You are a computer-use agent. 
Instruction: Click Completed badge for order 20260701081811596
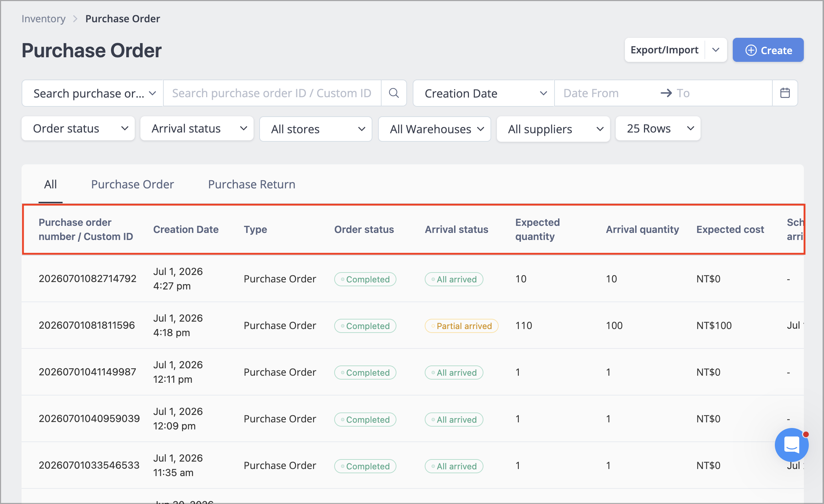tap(365, 326)
